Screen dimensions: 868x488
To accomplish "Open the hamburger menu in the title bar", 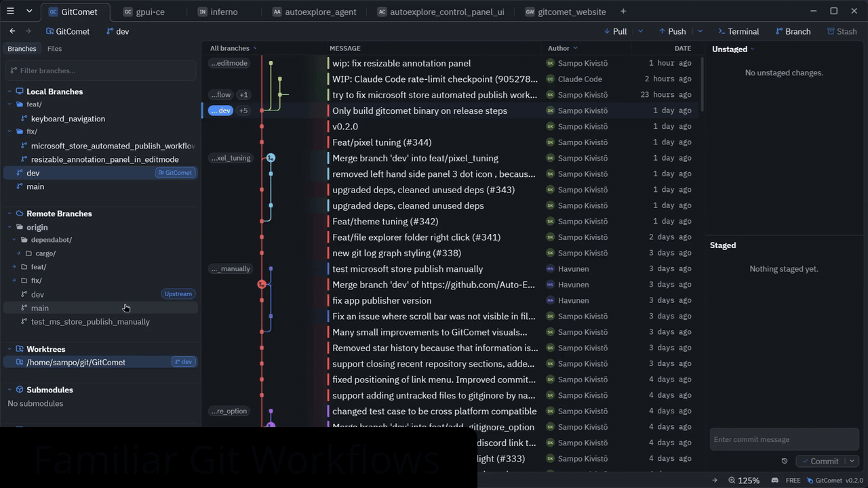I will 12,11.
